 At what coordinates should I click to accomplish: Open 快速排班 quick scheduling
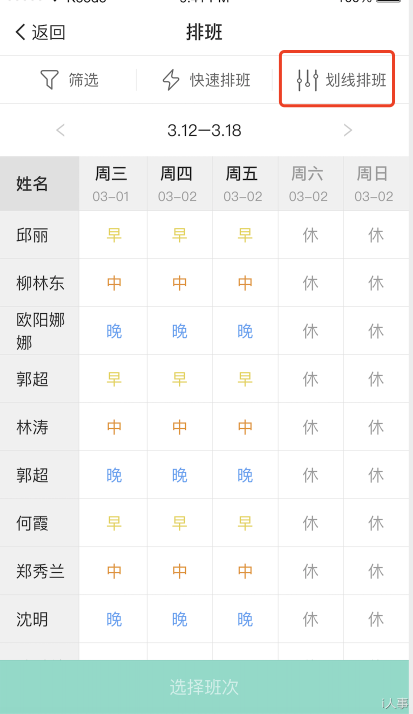tap(206, 80)
